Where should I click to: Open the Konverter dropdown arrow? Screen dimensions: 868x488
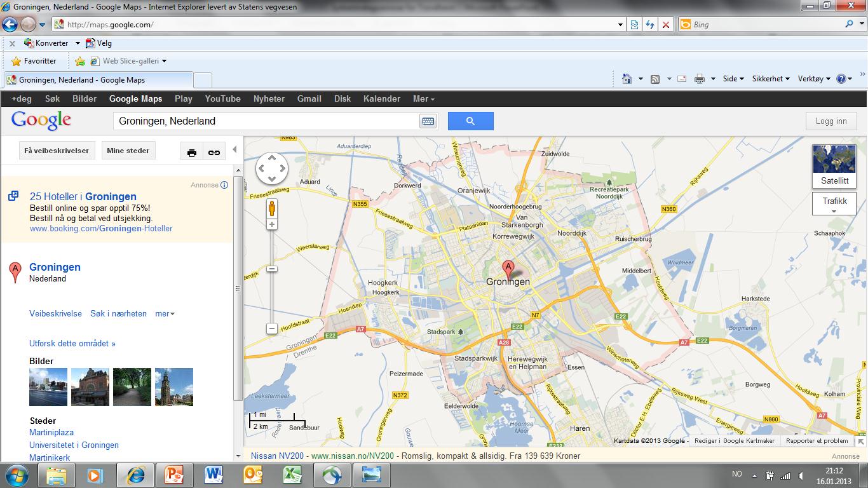[78, 43]
